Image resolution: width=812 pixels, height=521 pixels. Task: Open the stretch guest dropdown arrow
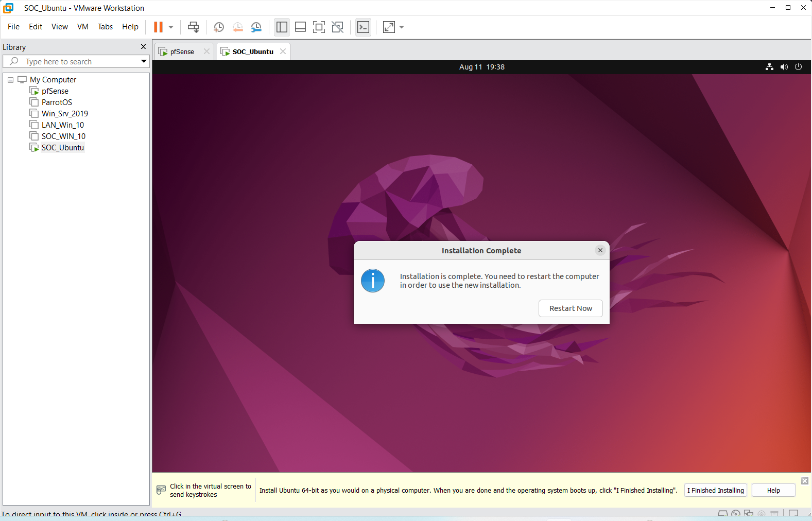[x=402, y=27]
